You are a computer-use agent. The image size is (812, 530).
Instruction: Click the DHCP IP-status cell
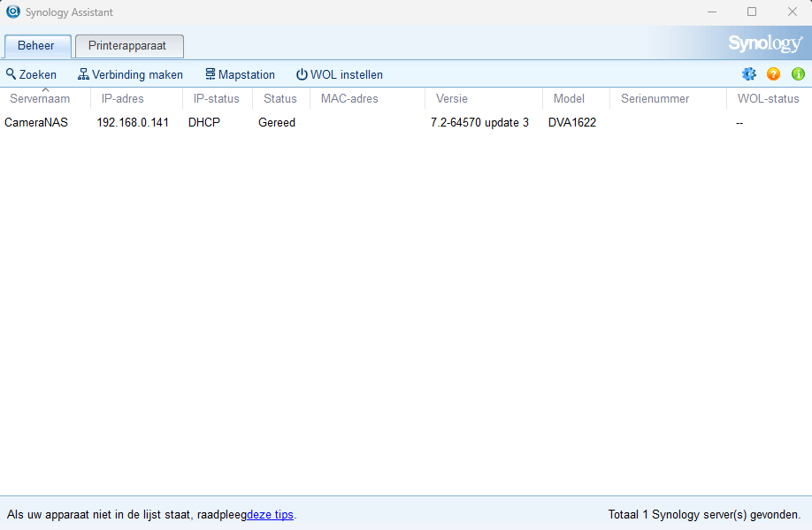coord(204,123)
